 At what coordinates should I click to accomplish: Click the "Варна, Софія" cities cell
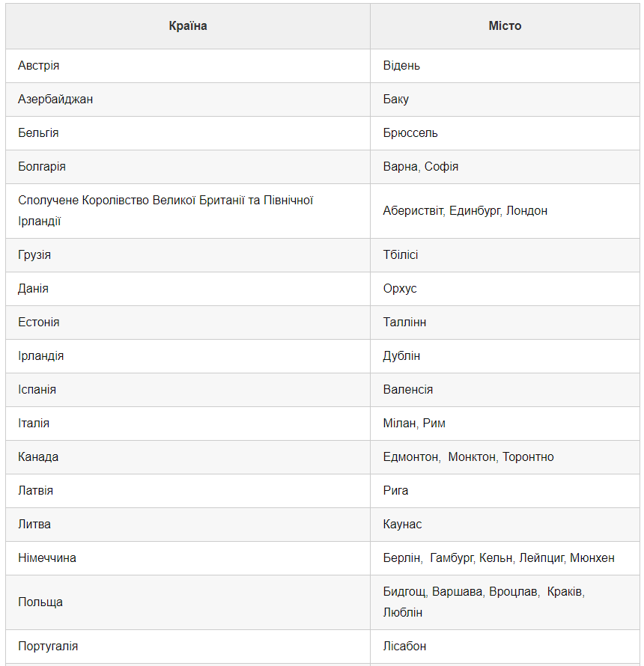coord(421,167)
